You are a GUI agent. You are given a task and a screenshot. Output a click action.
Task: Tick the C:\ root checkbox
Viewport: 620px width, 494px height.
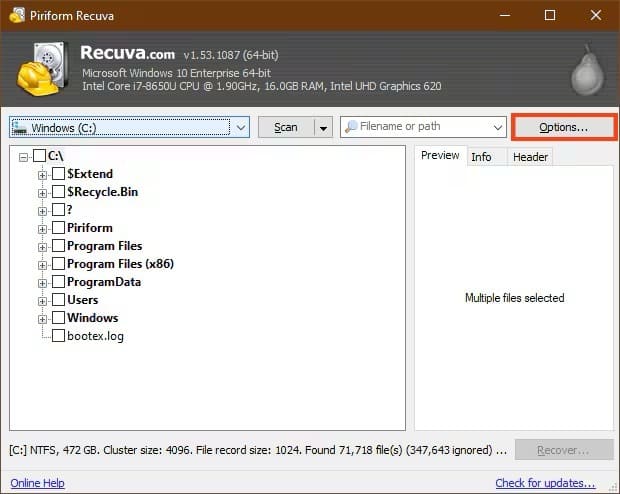coord(39,155)
